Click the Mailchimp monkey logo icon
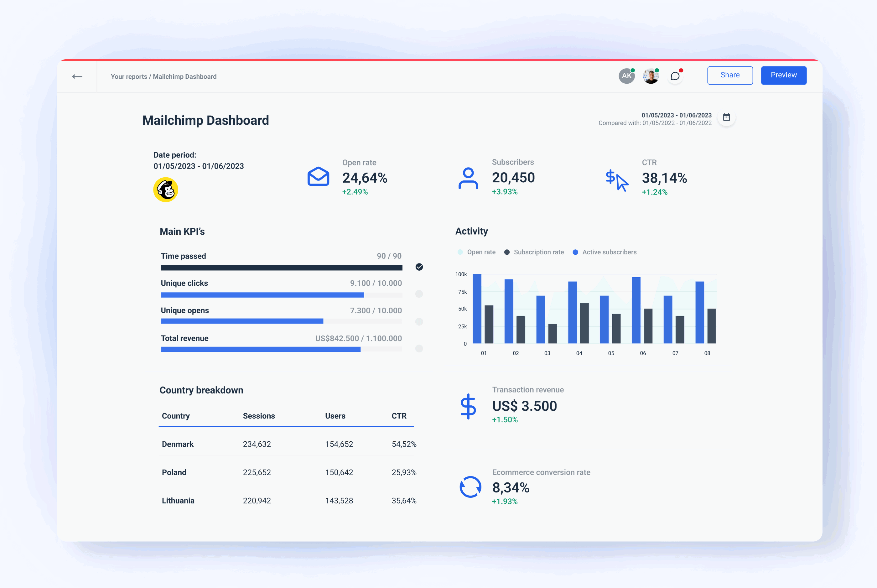Viewport: 877px width, 588px height. [x=166, y=190]
